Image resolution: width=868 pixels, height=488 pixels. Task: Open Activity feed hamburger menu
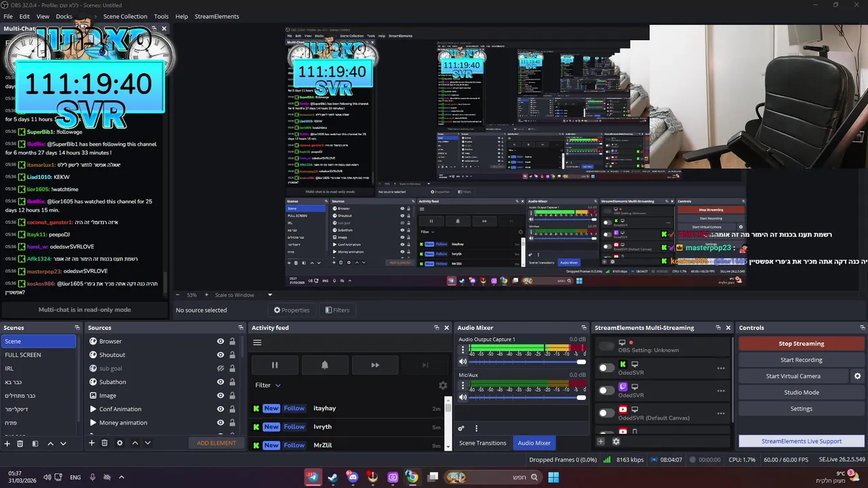click(257, 342)
